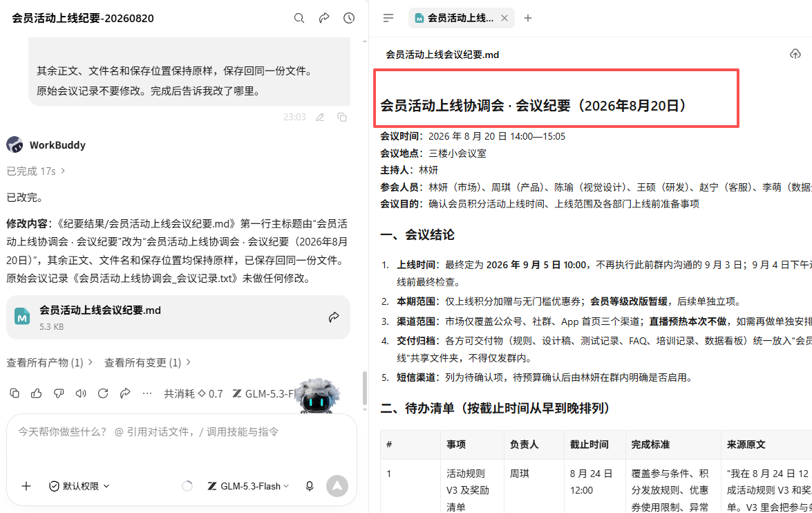Activate voice input microphone icon
Image resolution: width=812 pixels, height=513 pixels.
coord(309,486)
